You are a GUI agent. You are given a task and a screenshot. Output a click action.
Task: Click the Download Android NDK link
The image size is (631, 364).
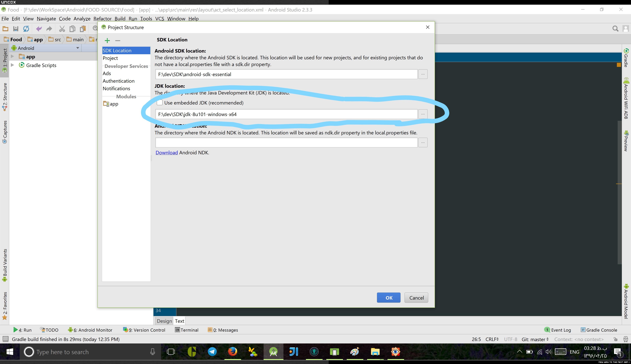pos(167,153)
